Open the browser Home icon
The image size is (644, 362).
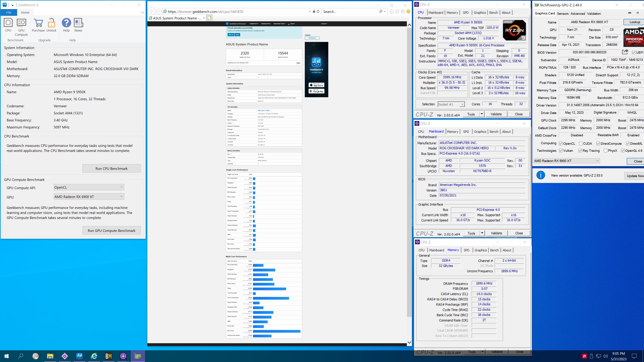coord(392,11)
